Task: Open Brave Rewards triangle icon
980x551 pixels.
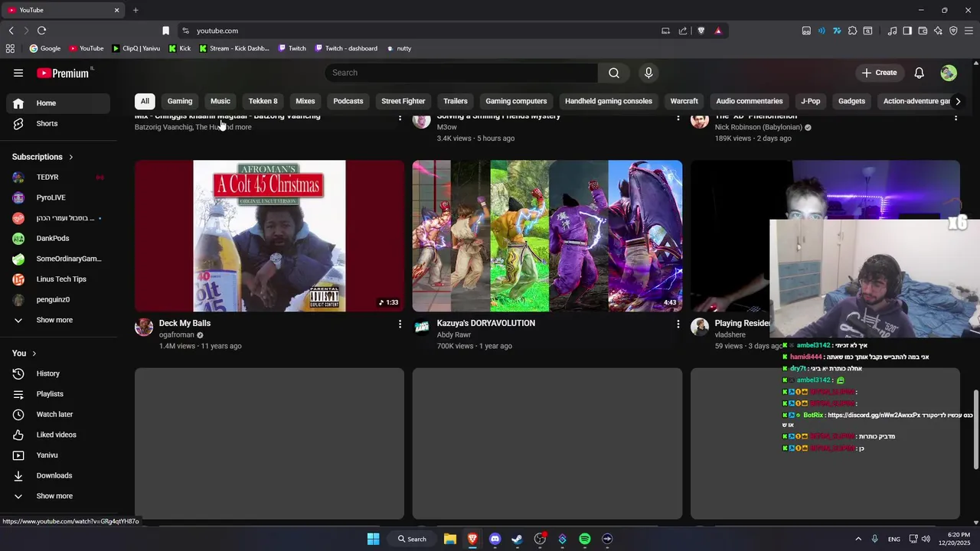Action: coord(718,31)
